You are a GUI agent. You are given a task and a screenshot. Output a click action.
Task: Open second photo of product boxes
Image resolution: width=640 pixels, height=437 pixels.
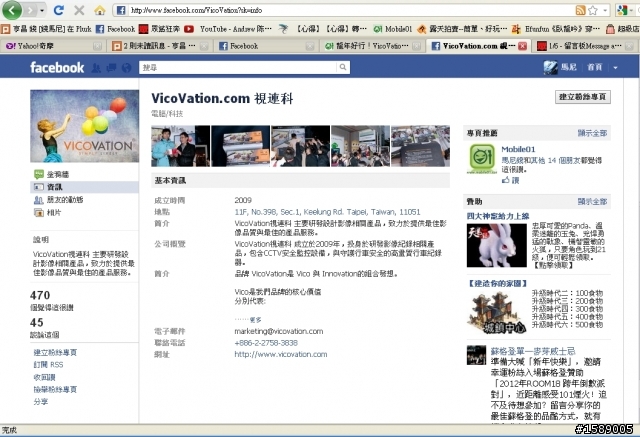pyautogui.click(x=240, y=146)
